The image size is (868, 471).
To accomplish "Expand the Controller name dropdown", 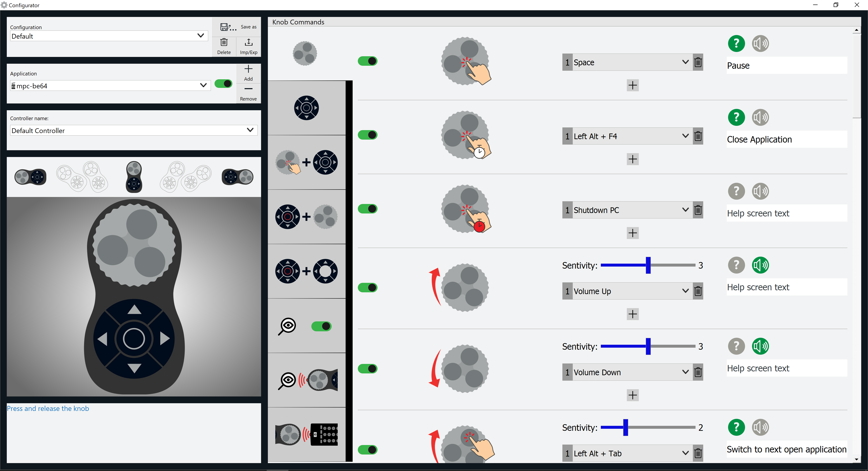I will pyautogui.click(x=134, y=130).
